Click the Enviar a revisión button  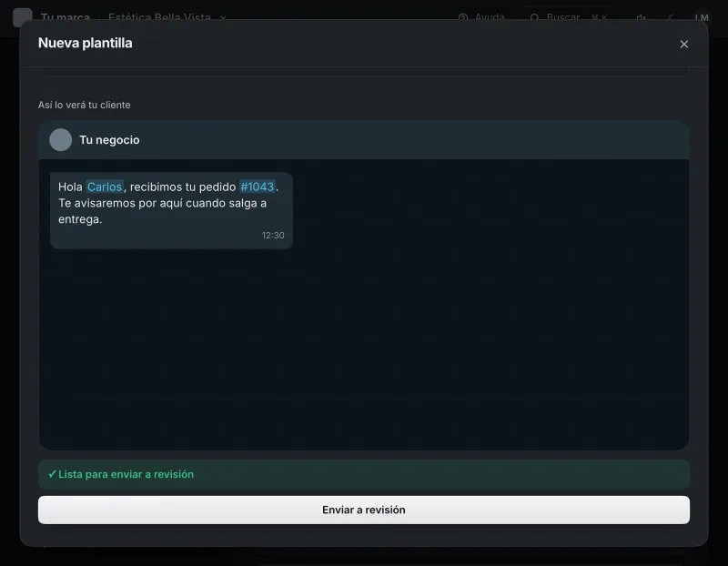tap(363, 510)
